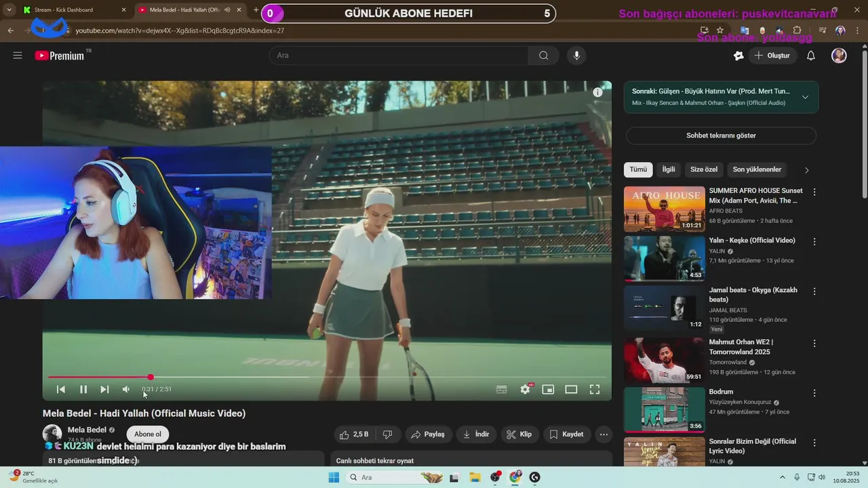Open options for Jamal beats - Okyga video
This screenshot has width=868, height=488.
coord(814,291)
